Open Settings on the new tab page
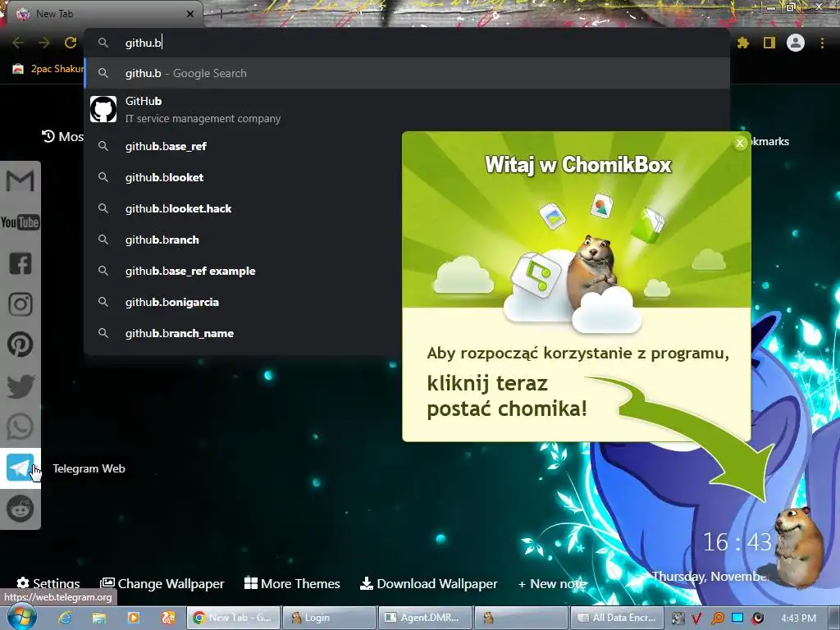Screen dimensions: 840x630 (48, 583)
